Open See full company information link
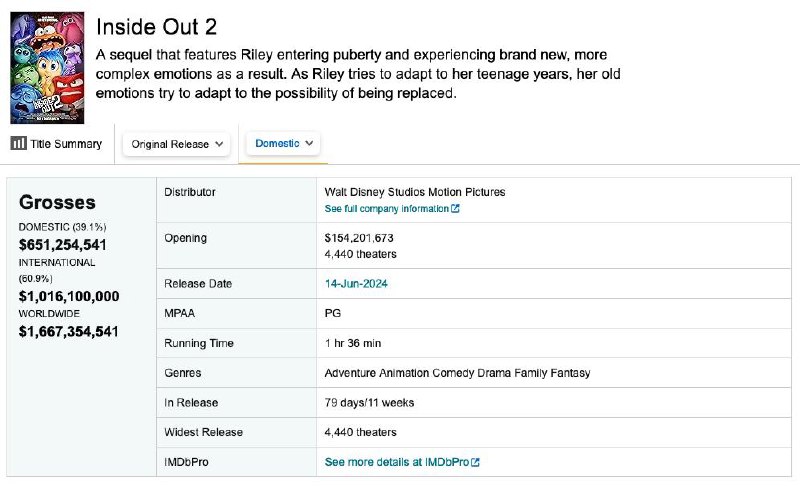The height and width of the screenshot is (486, 800). click(x=392, y=209)
